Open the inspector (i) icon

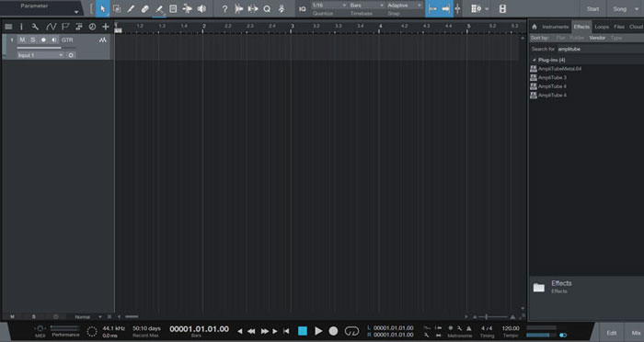point(21,27)
